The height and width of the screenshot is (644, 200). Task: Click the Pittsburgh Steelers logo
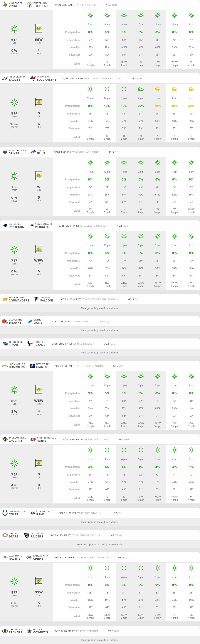coord(29,5)
